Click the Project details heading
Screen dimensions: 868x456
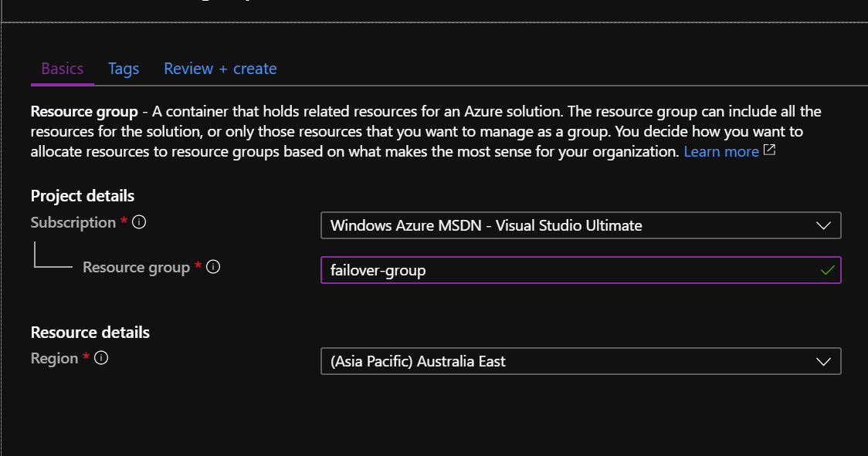(x=82, y=195)
